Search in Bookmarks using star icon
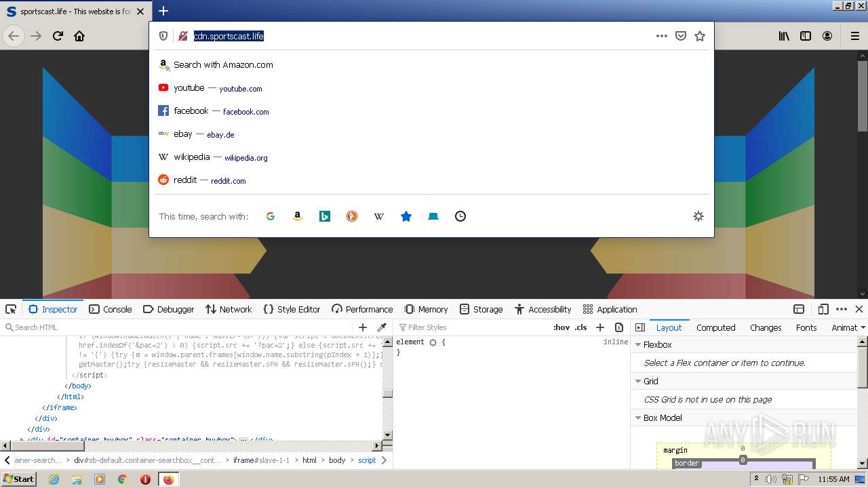Viewport: 868px width, 488px height. tap(406, 216)
